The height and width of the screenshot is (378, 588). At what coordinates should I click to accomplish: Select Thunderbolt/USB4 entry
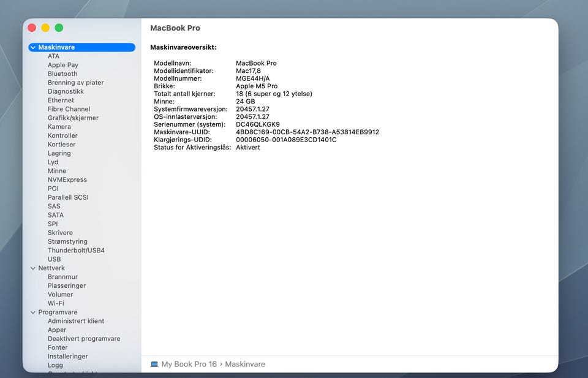click(x=76, y=250)
